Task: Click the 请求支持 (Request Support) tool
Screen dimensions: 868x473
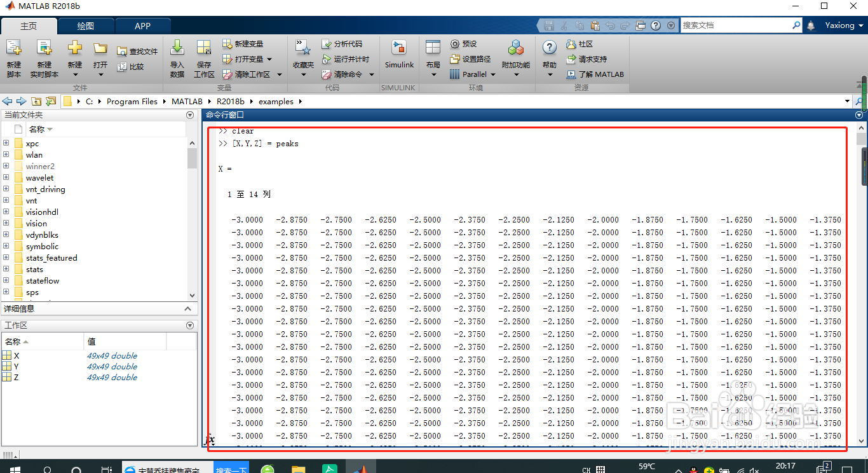Action: pyautogui.click(x=586, y=59)
